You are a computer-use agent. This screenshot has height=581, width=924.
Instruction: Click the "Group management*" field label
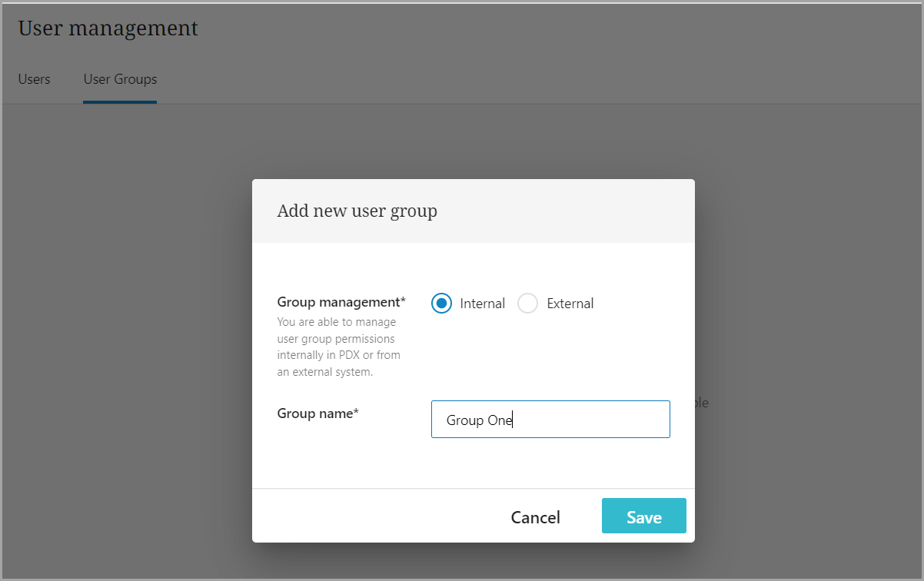pyautogui.click(x=341, y=302)
